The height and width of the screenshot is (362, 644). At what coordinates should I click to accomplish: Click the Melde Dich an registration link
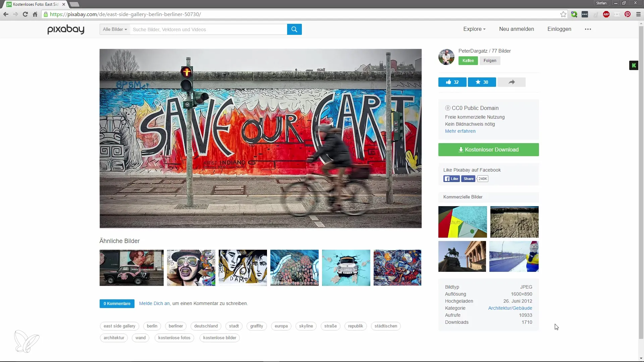[154, 303]
